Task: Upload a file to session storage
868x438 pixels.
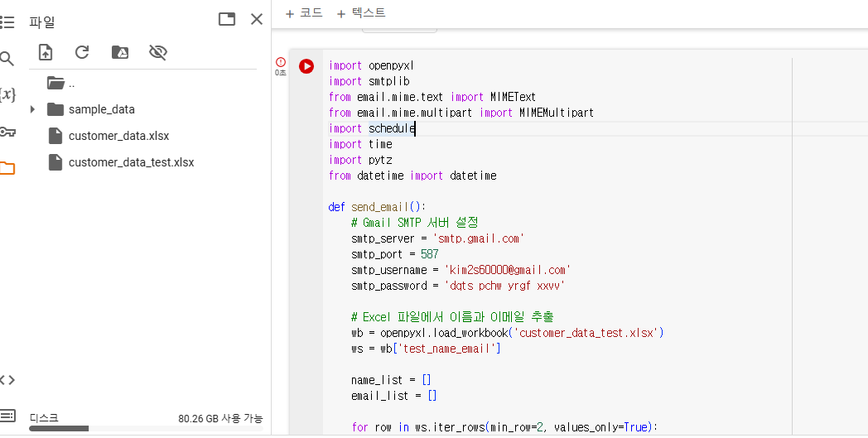Action: point(46,53)
